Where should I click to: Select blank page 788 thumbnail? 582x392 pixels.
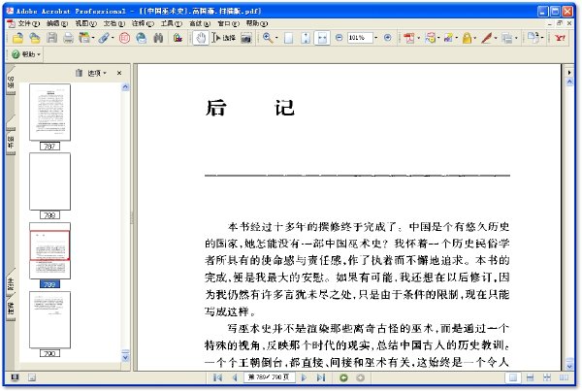pyautogui.click(x=49, y=181)
